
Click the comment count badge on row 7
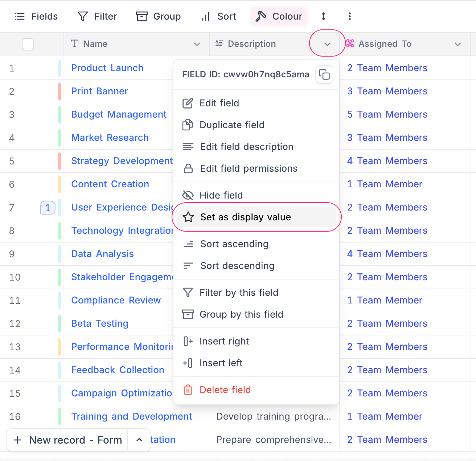(x=48, y=208)
